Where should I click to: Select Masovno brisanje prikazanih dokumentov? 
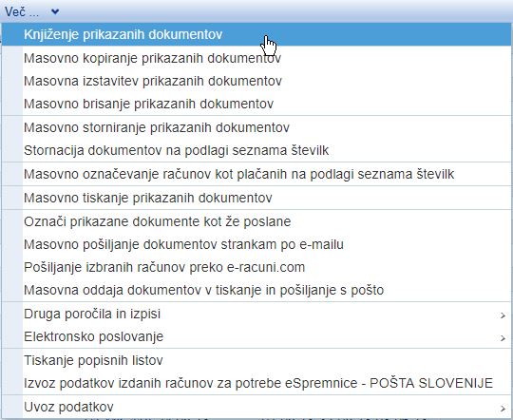click(256, 104)
